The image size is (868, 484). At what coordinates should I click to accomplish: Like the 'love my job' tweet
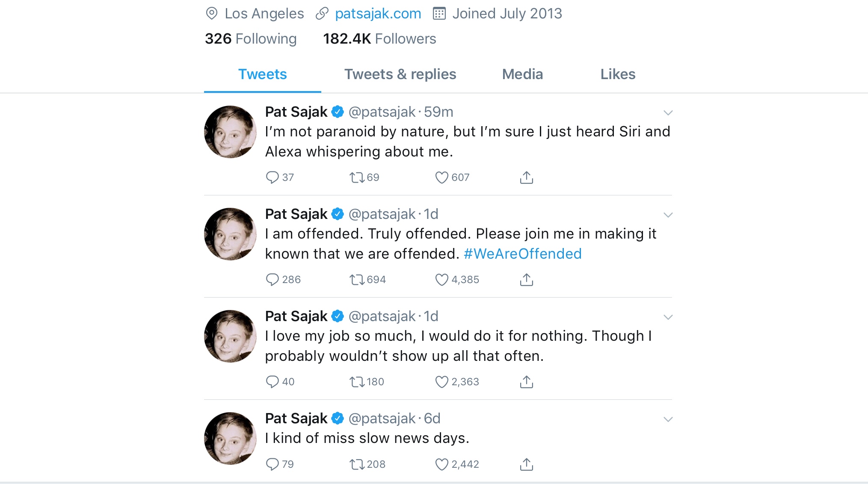[x=441, y=382]
